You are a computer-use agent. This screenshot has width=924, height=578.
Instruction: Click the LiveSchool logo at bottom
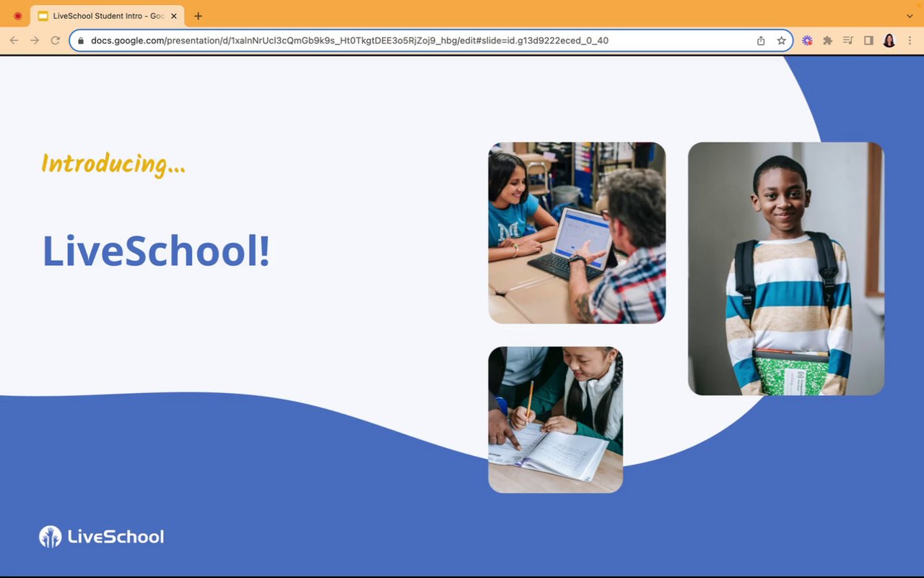(x=101, y=537)
